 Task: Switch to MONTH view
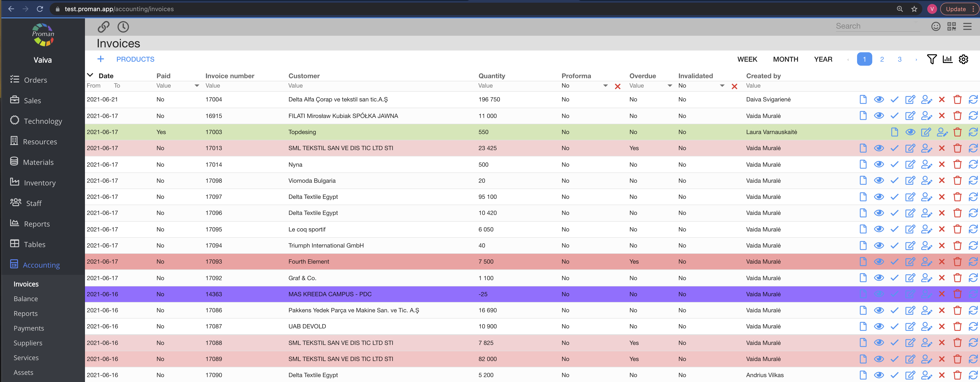(785, 59)
